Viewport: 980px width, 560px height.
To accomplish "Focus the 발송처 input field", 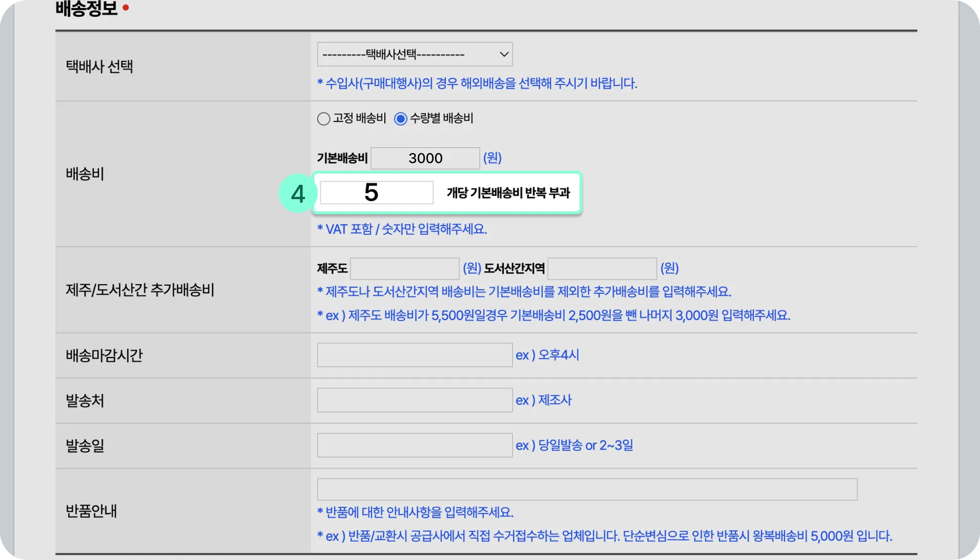I will 414,400.
